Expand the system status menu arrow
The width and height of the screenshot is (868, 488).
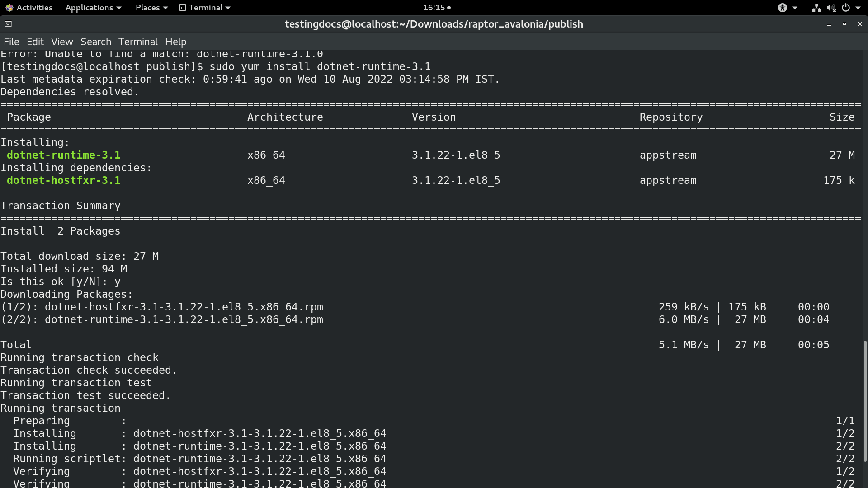pyautogui.click(x=857, y=8)
